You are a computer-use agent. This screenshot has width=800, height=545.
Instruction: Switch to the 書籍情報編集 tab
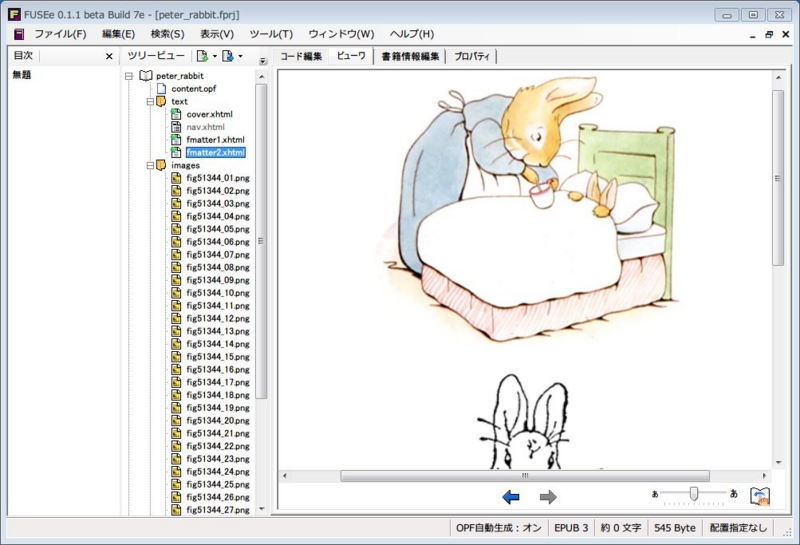click(x=410, y=57)
